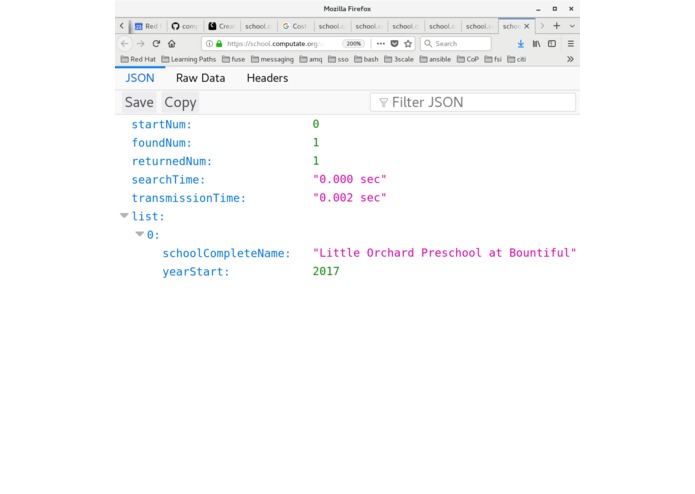
Task: Open the sso bookmarks folder
Action: [x=338, y=59]
